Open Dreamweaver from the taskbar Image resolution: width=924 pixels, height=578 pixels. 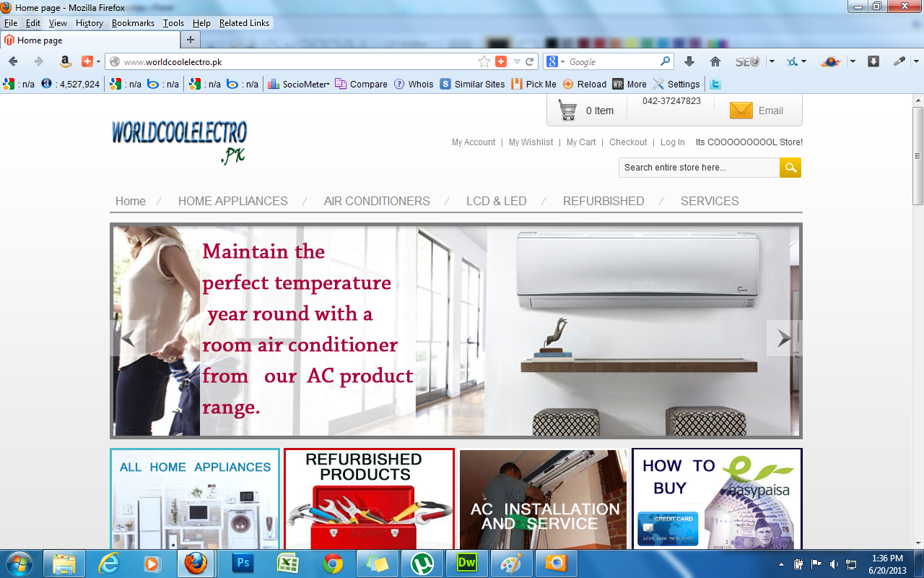467,563
